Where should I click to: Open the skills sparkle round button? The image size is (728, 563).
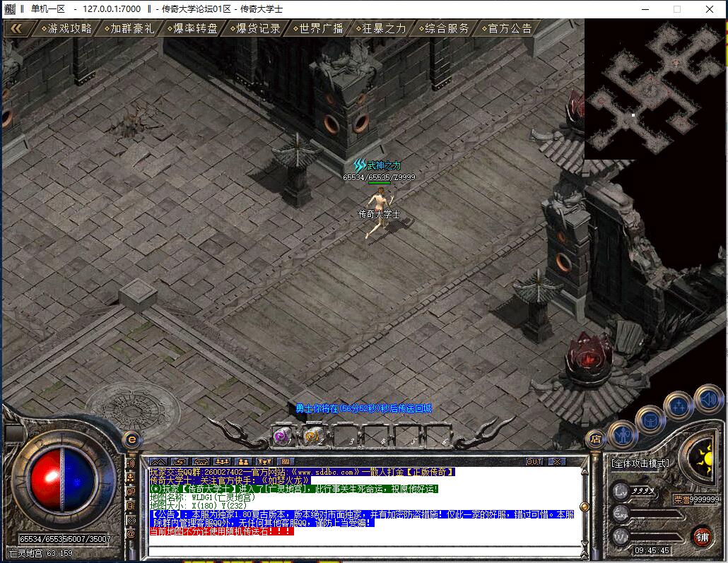click(679, 406)
